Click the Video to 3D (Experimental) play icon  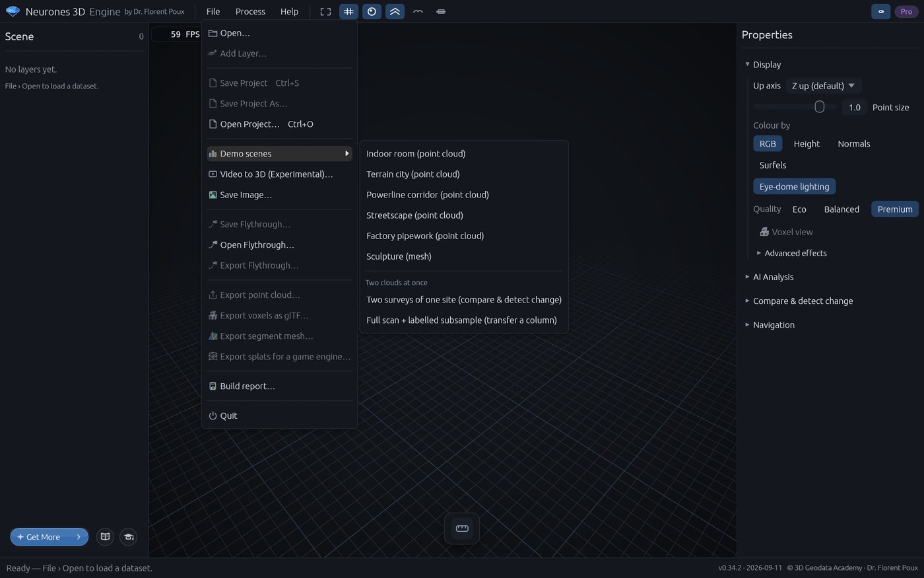213,174
